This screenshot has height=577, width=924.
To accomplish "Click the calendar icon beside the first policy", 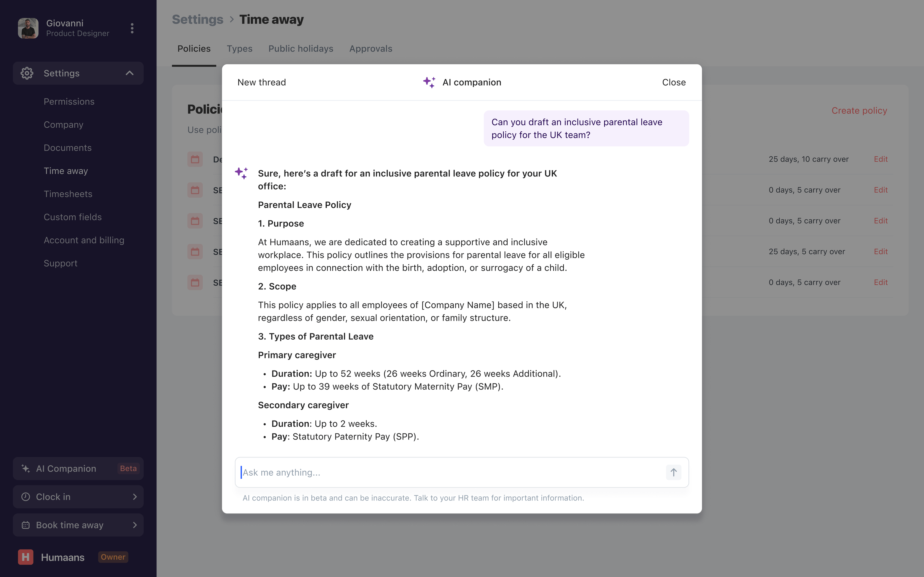I will pos(195,159).
